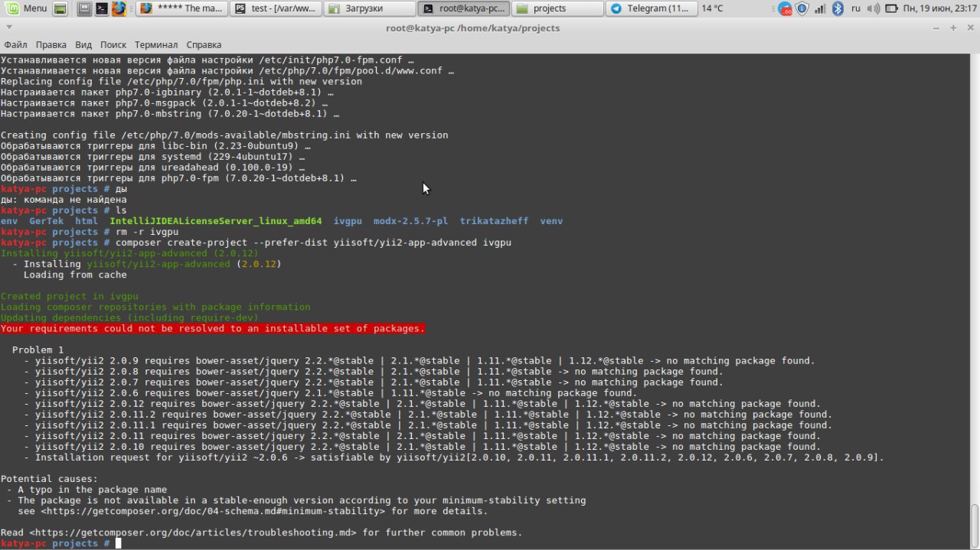Open the calendar clock 'Пн, 19 июн, 23:17'
The height and width of the screenshot is (550, 980).
pos(940,8)
